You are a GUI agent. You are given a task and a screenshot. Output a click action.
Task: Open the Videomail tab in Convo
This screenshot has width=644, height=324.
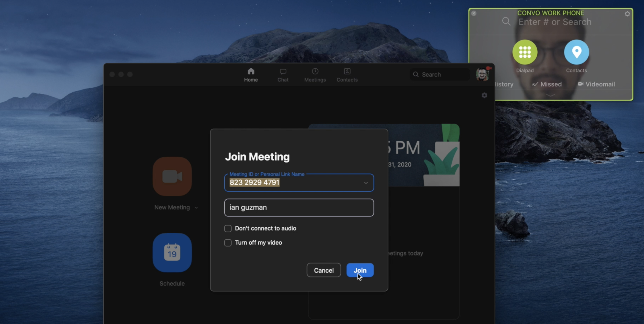tap(596, 84)
